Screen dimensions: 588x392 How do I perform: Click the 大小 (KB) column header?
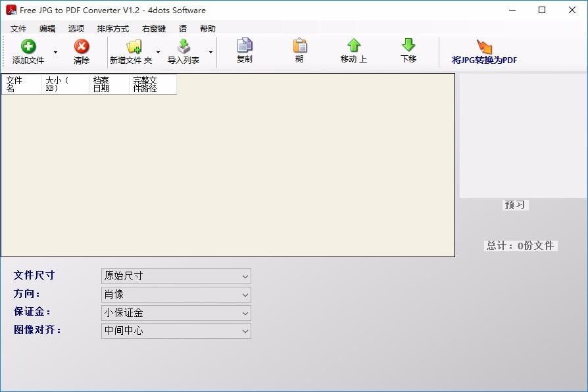click(65, 84)
